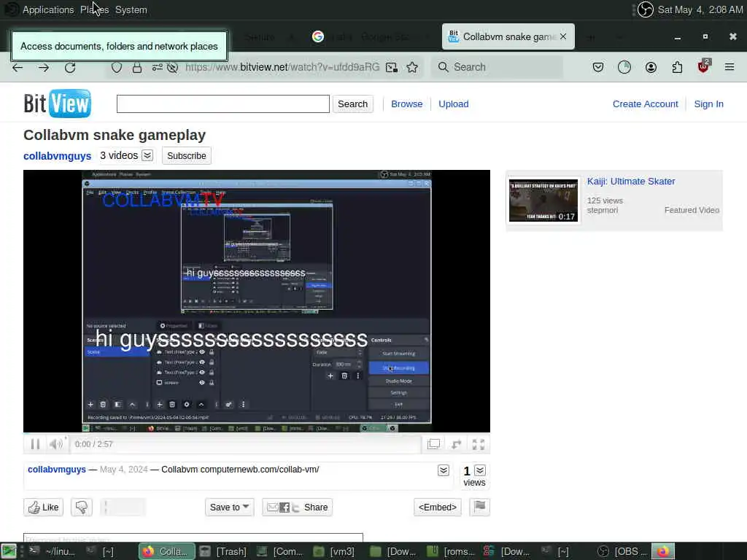Expand the video description chevron
The height and width of the screenshot is (560, 747).
tap(444, 470)
